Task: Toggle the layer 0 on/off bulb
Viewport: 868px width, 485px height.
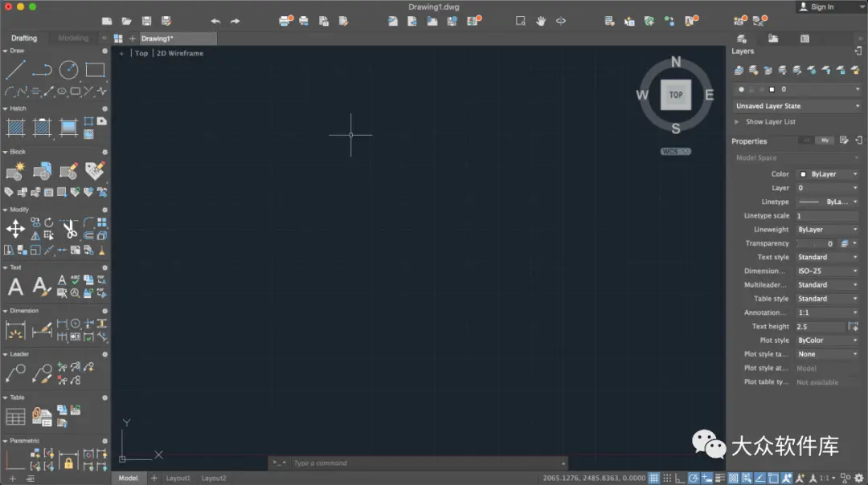Action: 741,89
